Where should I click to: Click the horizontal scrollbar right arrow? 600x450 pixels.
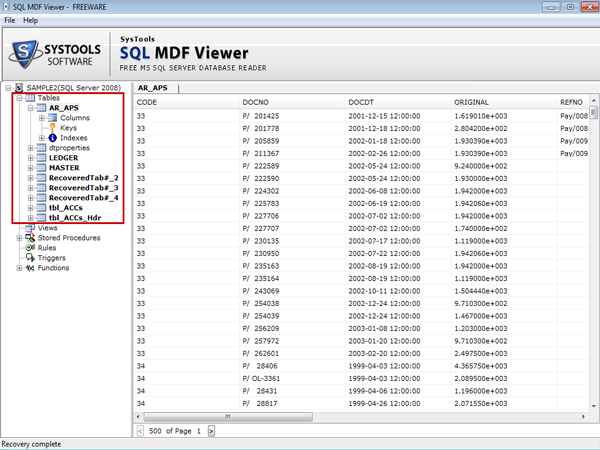[x=584, y=416]
